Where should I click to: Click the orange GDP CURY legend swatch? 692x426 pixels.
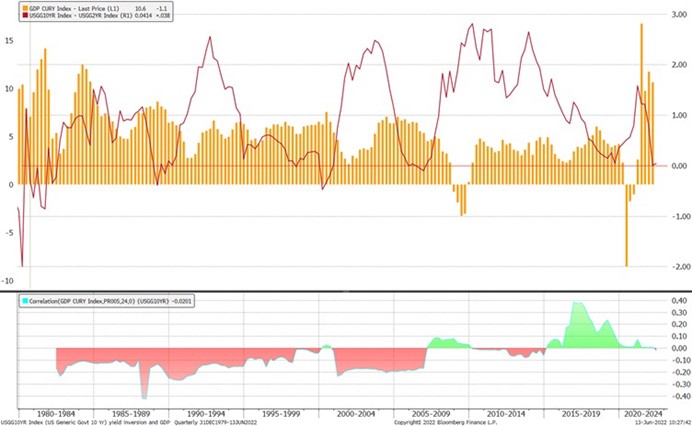[24, 8]
